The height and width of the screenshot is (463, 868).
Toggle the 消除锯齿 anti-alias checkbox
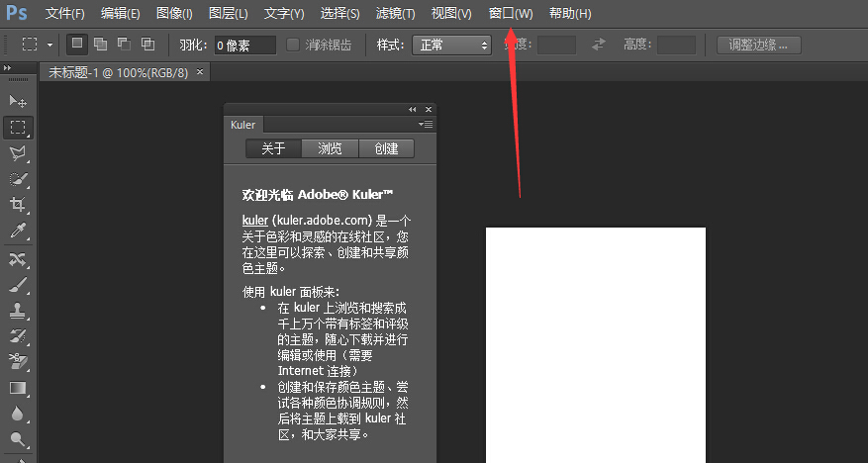tap(293, 45)
